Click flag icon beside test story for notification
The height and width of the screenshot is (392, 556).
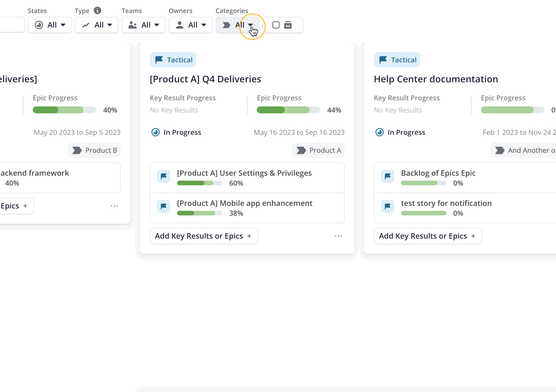point(388,206)
